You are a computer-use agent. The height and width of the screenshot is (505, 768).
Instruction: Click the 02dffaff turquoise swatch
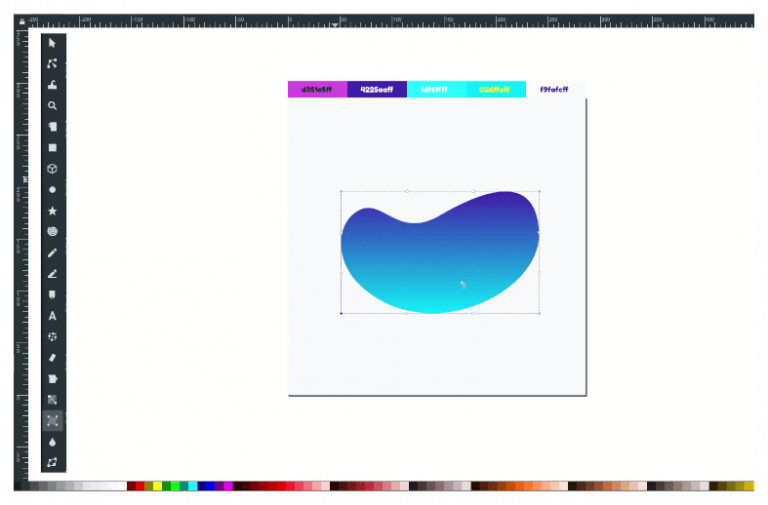(496, 90)
